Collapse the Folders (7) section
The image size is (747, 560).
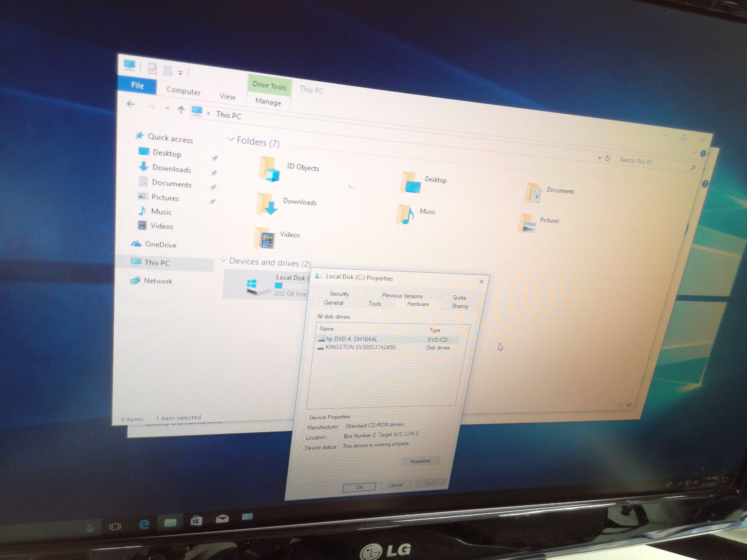coord(230,140)
